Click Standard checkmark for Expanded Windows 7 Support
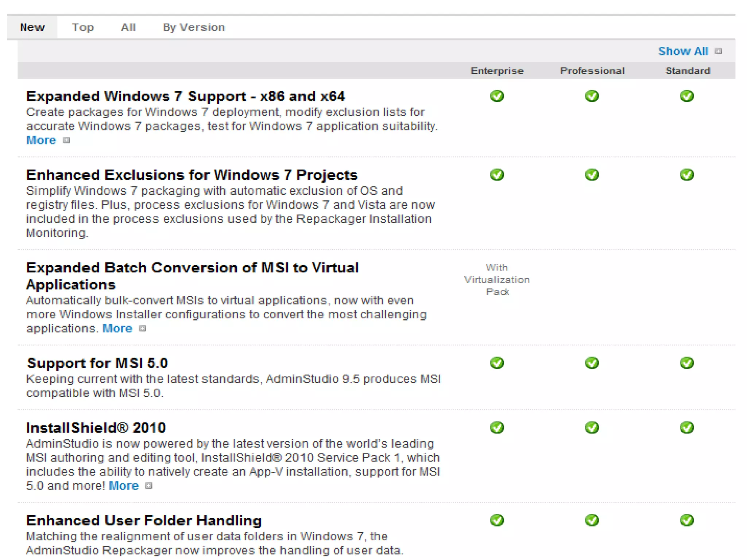Image resolution: width=747 pixels, height=560 pixels. pyautogui.click(x=687, y=96)
